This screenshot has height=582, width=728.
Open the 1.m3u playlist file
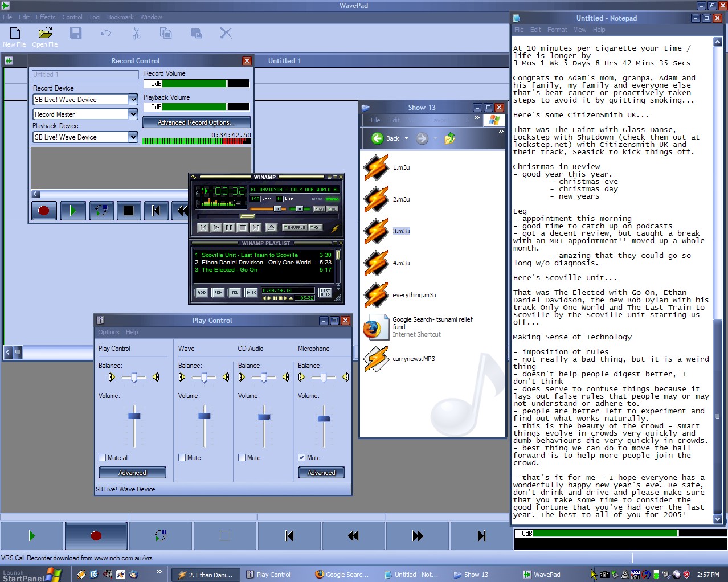tap(387, 167)
